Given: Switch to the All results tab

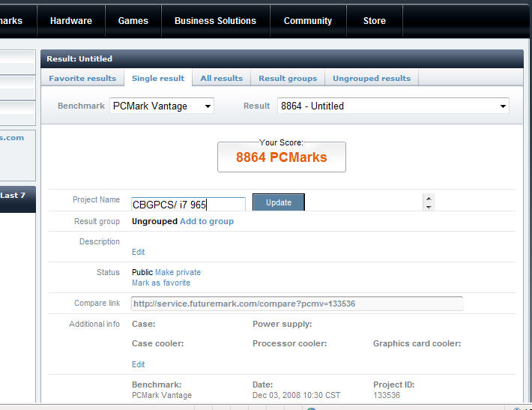Looking at the screenshot, I should pos(222,78).
